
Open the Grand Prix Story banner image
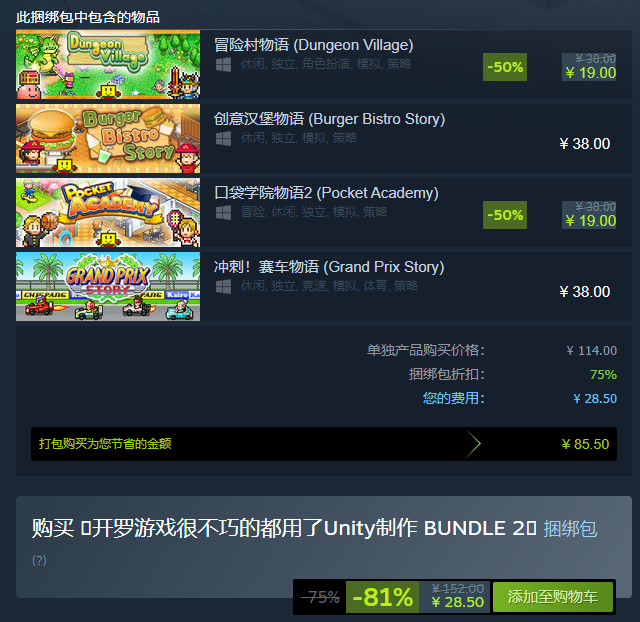(108, 287)
